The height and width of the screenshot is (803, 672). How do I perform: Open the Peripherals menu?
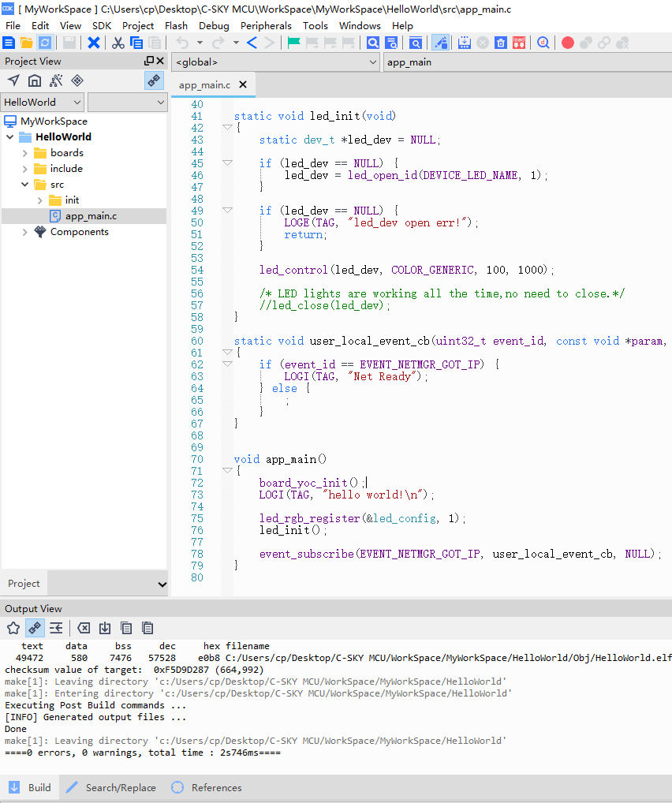click(266, 25)
